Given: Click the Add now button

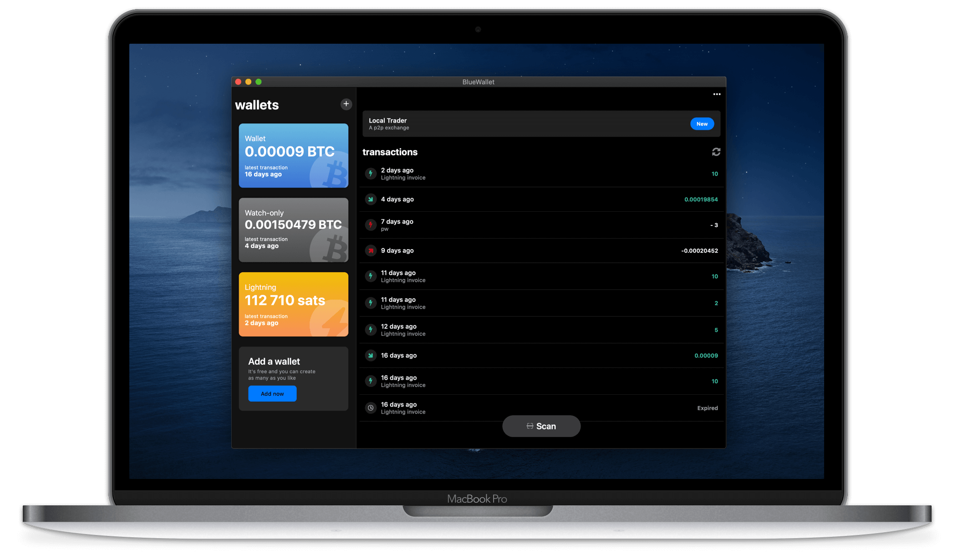Looking at the screenshot, I should point(272,393).
